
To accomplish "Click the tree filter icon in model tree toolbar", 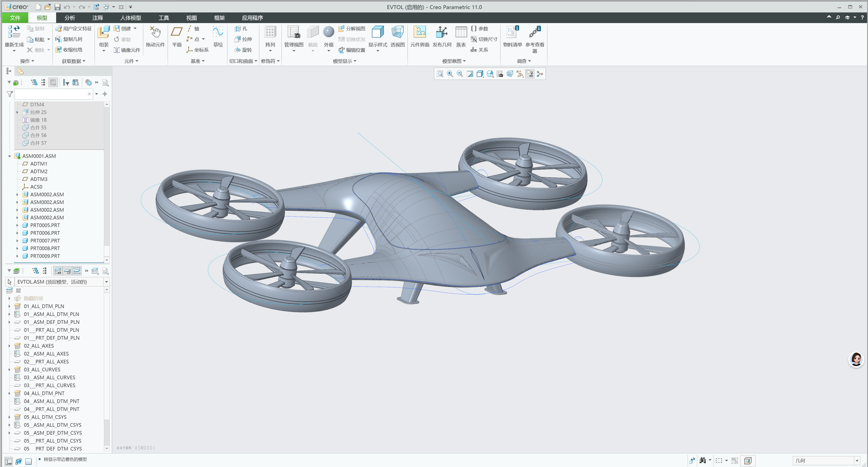I will pyautogui.click(x=66, y=83).
